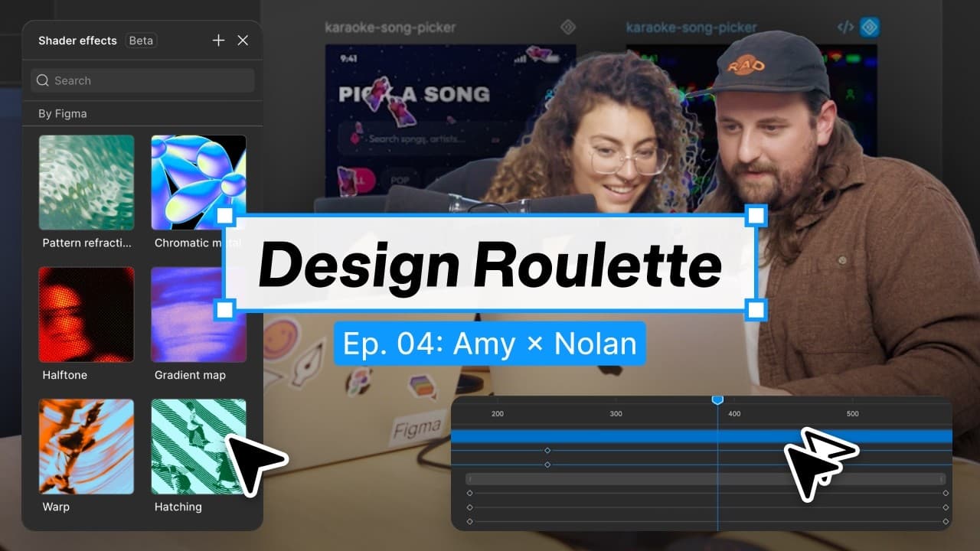Click the gray component diamond icon

(568, 28)
